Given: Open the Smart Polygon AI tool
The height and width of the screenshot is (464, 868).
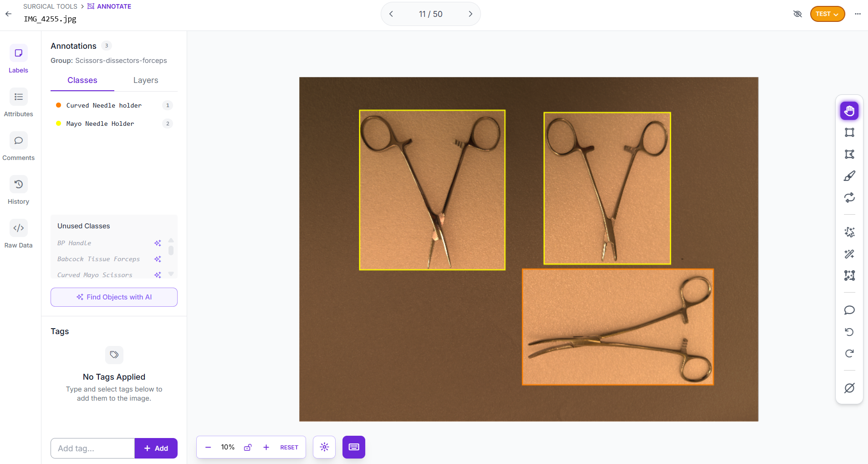Looking at the screenshot, I should 849,232.
